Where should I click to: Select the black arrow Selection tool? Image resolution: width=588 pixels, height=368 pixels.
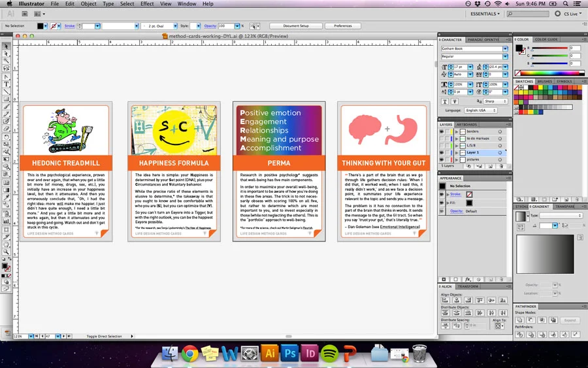tap(6, 46)
